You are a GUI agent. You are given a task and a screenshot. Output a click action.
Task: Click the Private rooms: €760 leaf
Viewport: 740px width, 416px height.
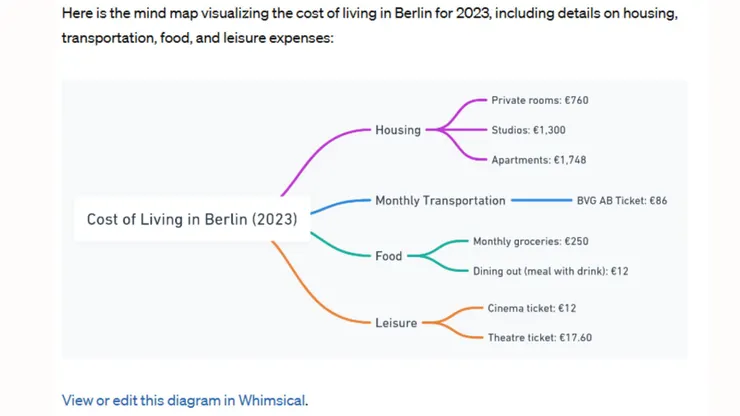539,100
